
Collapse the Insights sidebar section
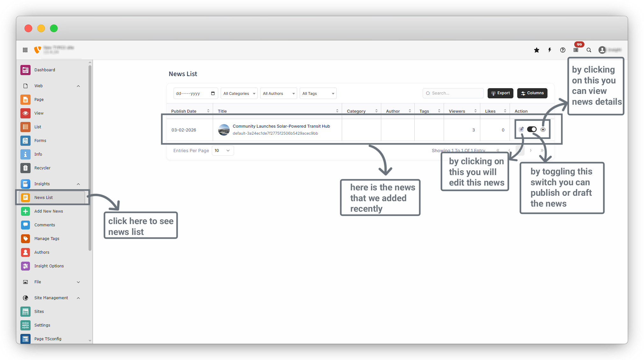point(78,184)
